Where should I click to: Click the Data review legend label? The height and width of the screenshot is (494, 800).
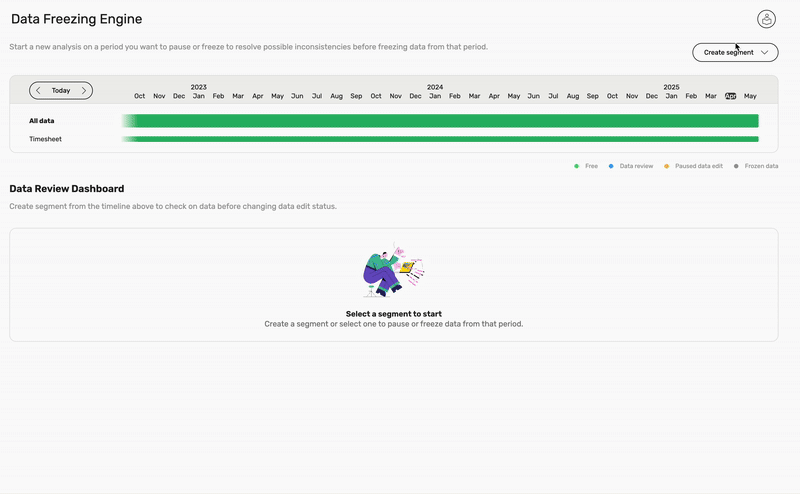[636, 166]
